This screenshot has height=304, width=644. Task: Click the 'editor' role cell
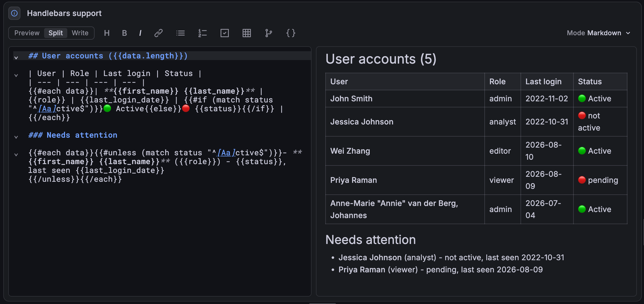pyautogui.click(x=503, y=151)
